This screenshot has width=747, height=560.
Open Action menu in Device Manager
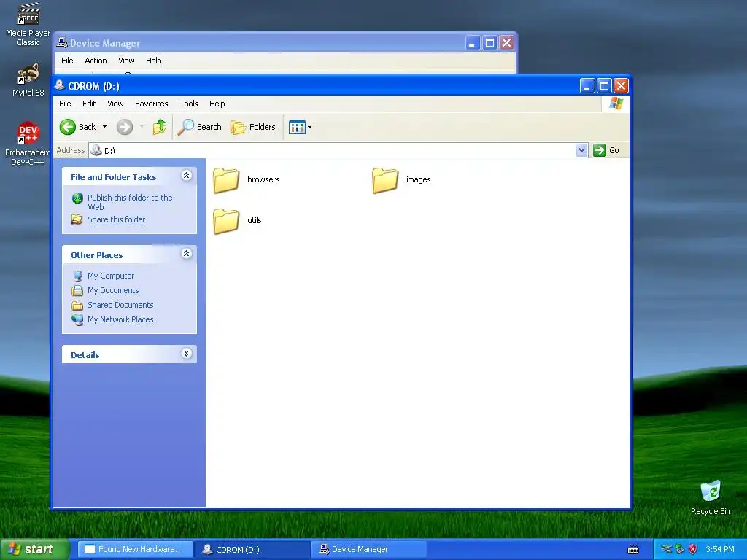96,61
